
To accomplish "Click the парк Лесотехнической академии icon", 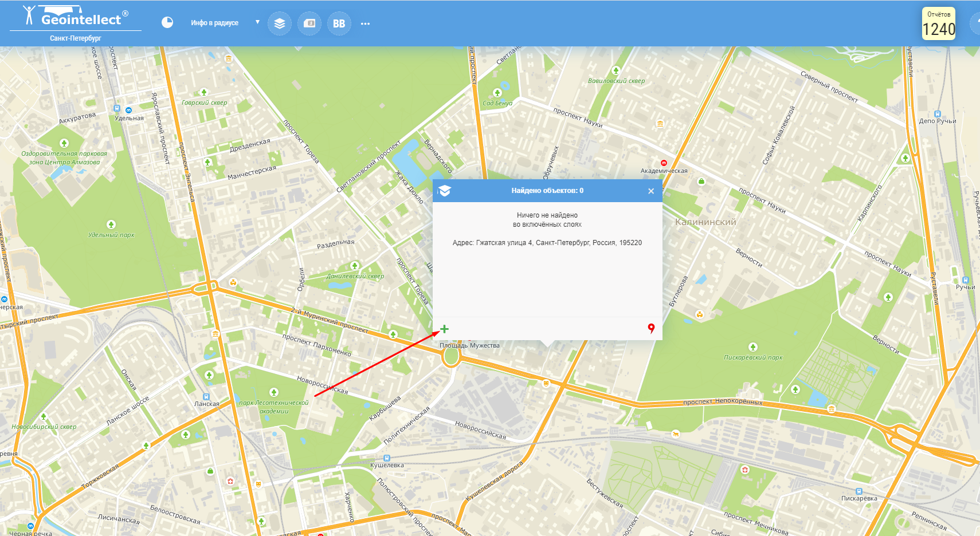I will [x=274, y=392].
